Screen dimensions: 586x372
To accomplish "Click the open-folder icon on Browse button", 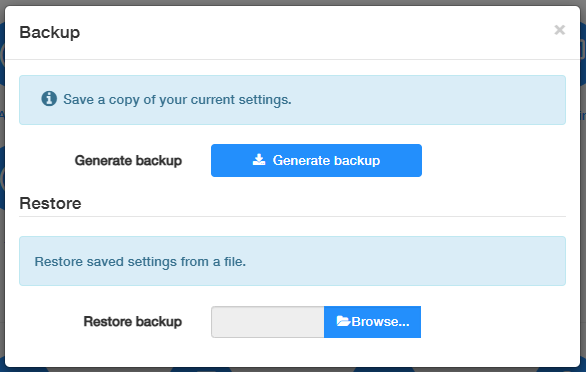I will (x=343, y=321).
